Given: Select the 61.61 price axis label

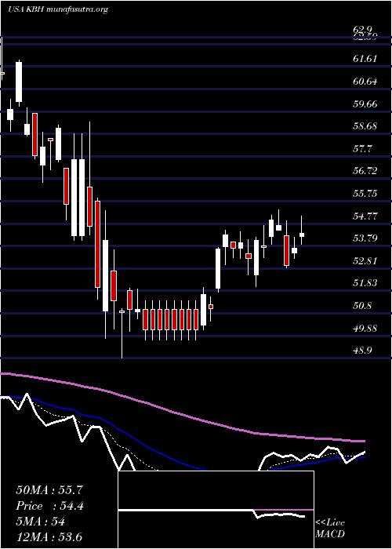Looking at the screenshot, I should (365, 59).
